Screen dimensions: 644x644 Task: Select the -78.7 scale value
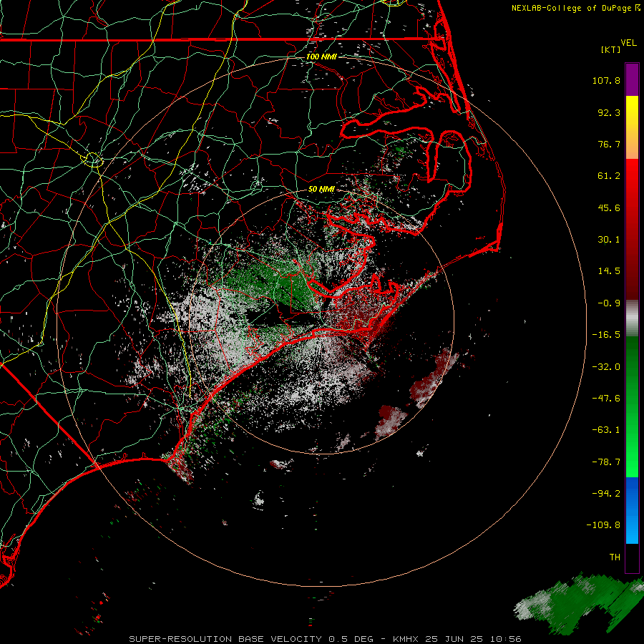tap(606, 462)
